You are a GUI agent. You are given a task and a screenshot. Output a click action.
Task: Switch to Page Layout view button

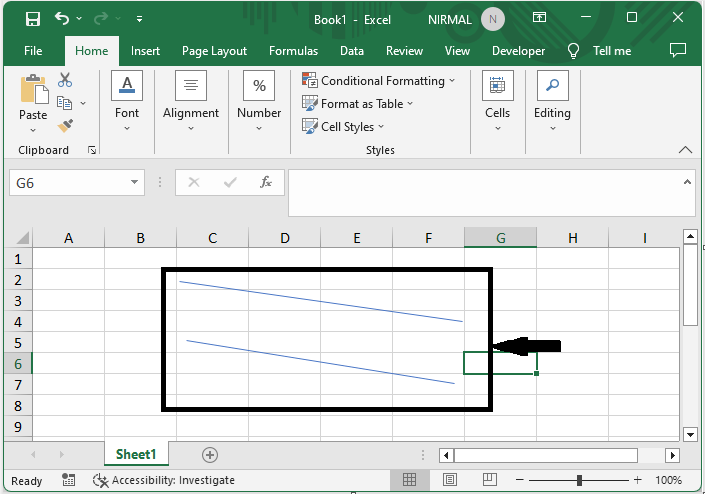click(450, 480)
